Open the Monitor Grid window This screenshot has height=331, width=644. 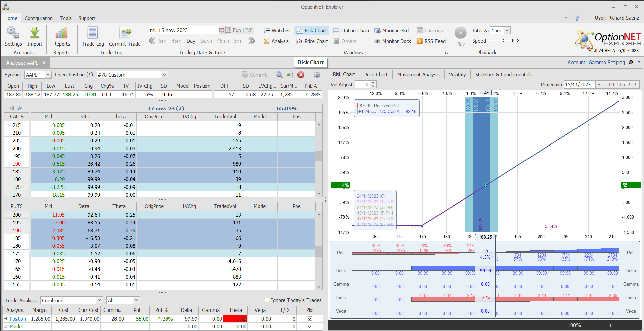tap(392, 31)
